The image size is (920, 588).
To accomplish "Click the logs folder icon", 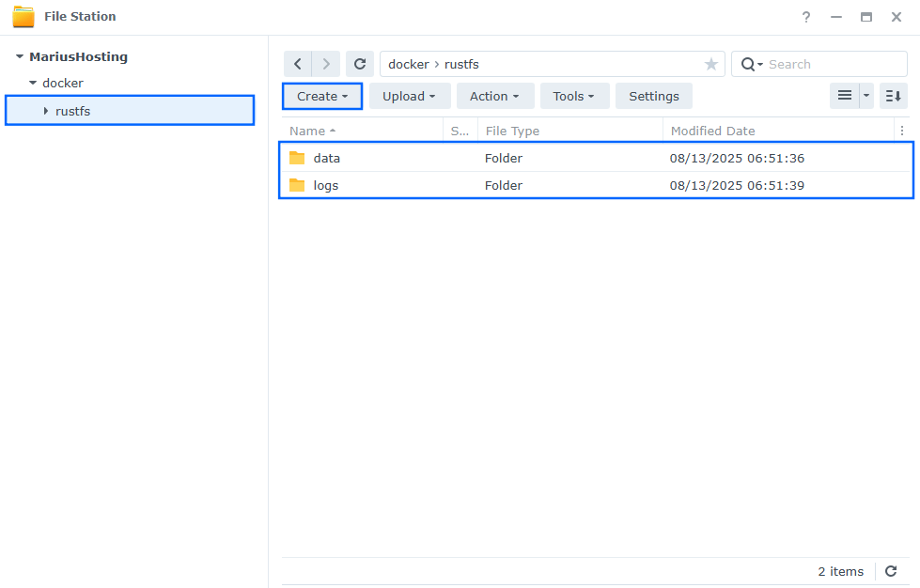I will 297,185.
